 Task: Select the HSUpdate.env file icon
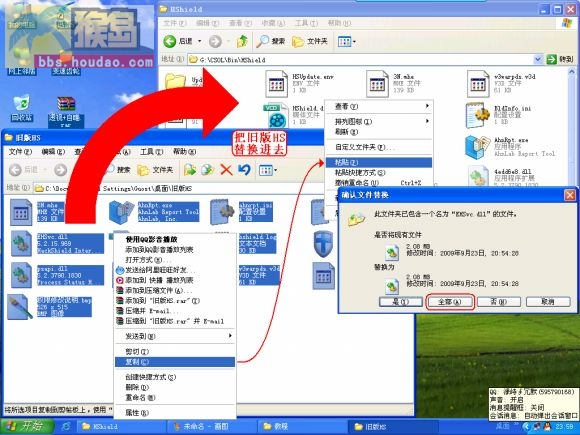point(277,84)
